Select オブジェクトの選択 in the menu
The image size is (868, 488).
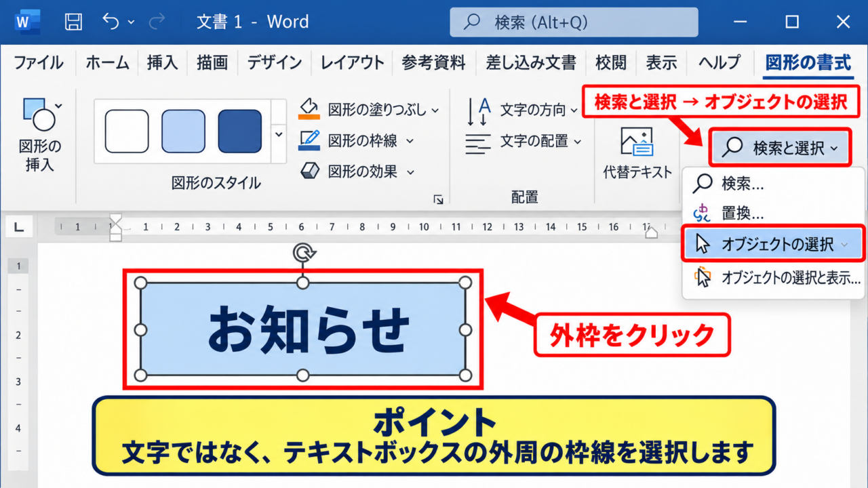[x=773, y=244]
